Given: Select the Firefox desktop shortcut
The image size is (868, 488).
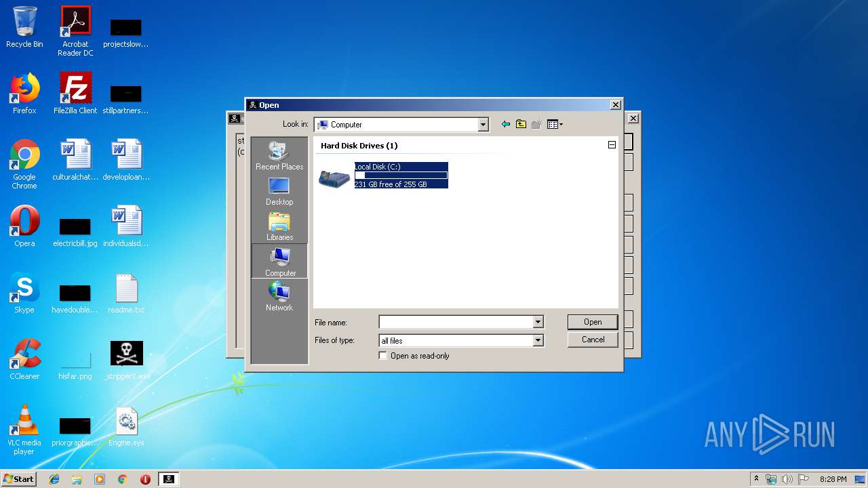Looking at the screenshot, I should pos(24,94).
